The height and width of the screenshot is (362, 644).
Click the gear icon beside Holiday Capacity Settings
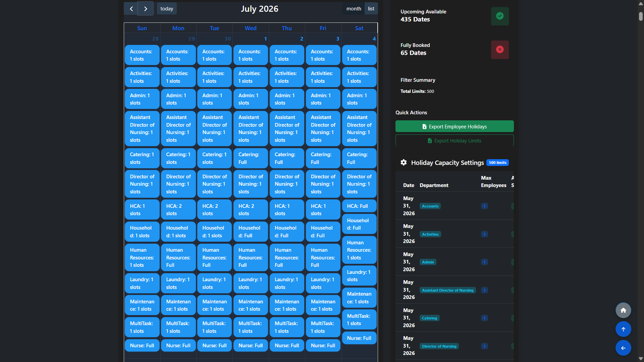[404, 163]
